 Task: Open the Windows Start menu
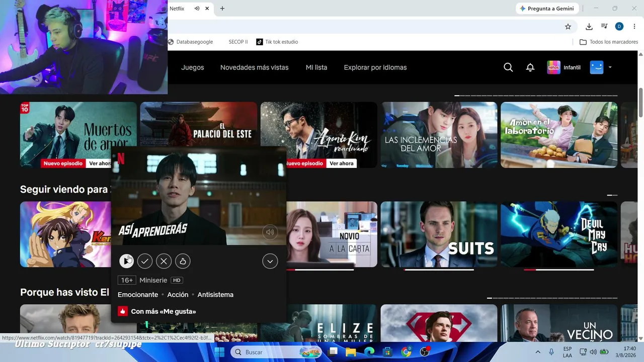(219, 352)
